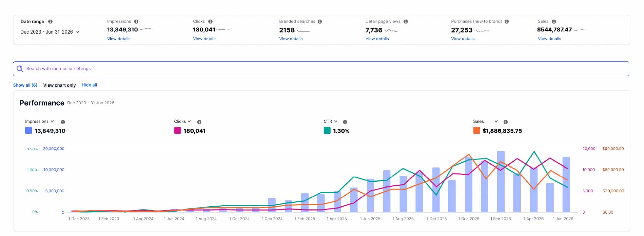This screenshot has height=236, width=644.
Task: Click the info icon beside Date range
Action: coord(50,22)
